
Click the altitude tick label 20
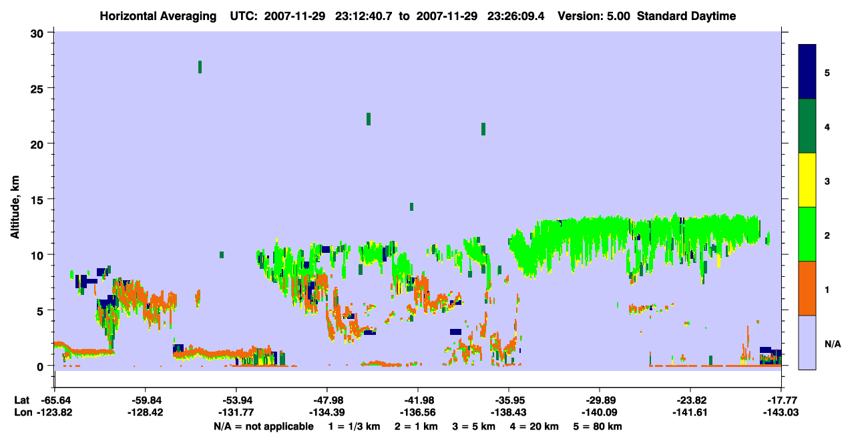pyautogui.click(x=39, y=143)
